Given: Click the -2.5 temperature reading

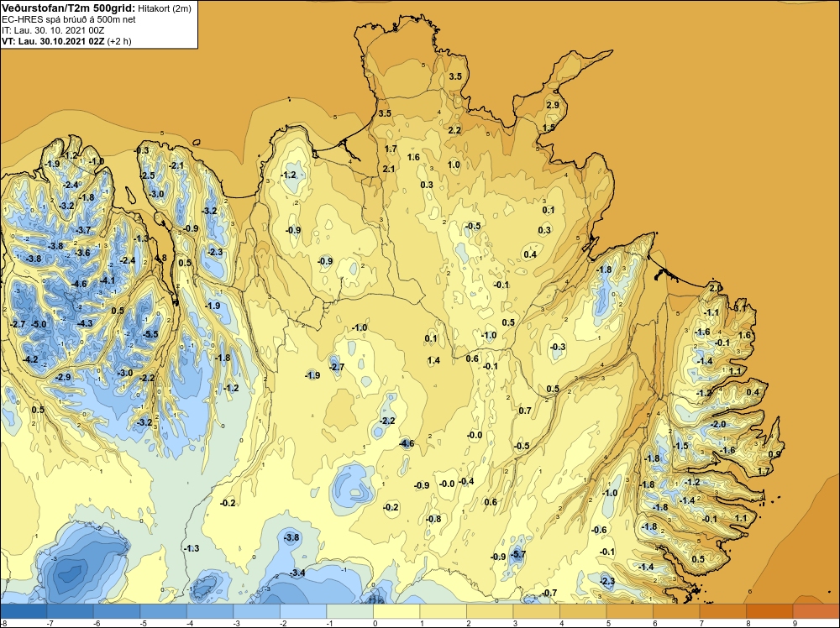Looking at the screenshot, I should coord(147,175).
